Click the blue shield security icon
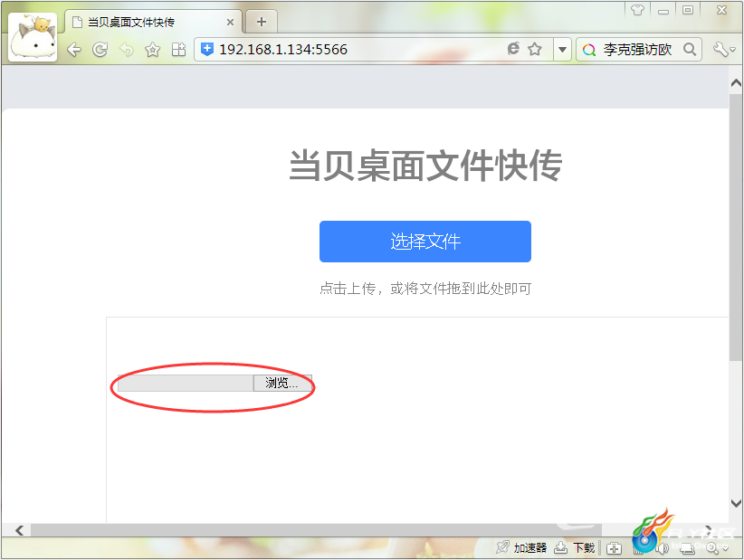The width and height of the screenshot is (744, 560). pyautogui.click(x=207, y=49)
